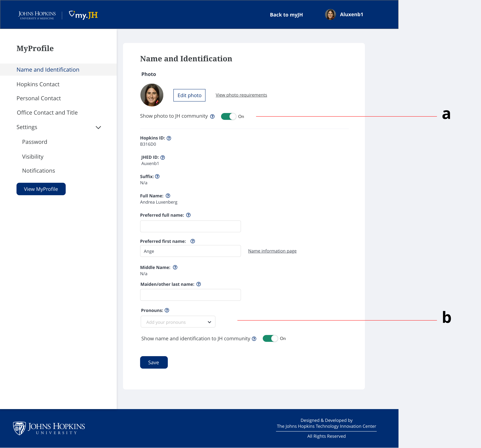Click the View MyProfile button
The height and width of the screenshot is (448, 481).
[41, 189]
